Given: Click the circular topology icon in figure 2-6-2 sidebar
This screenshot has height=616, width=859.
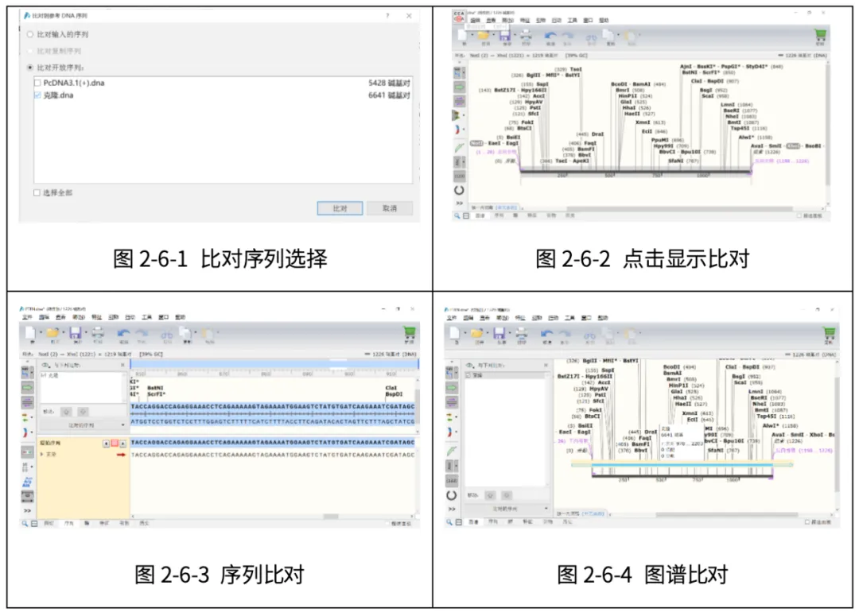Looking at the screenshot, I should click(459, 191).
